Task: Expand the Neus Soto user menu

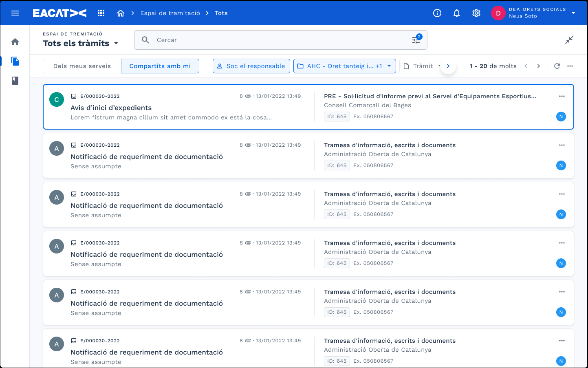Action: click(x=573, y=13)
